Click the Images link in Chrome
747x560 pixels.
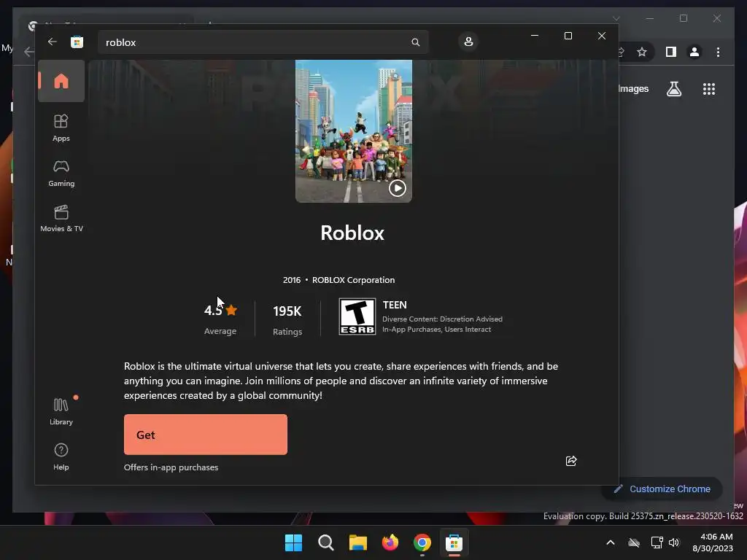point(633,88)
